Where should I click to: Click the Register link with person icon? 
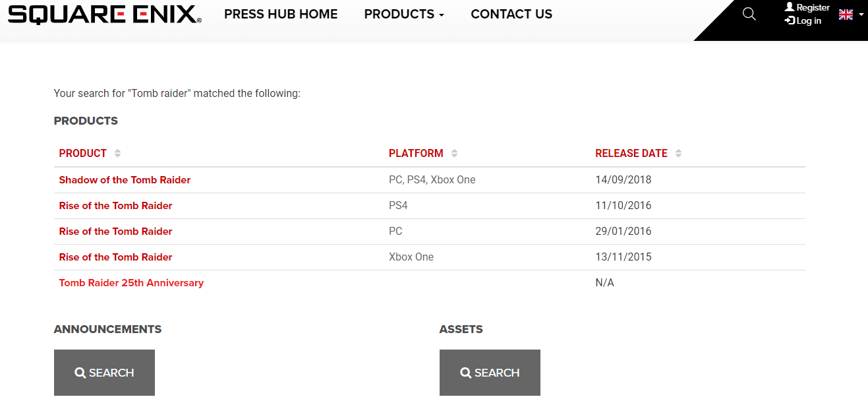pos(807,7)
